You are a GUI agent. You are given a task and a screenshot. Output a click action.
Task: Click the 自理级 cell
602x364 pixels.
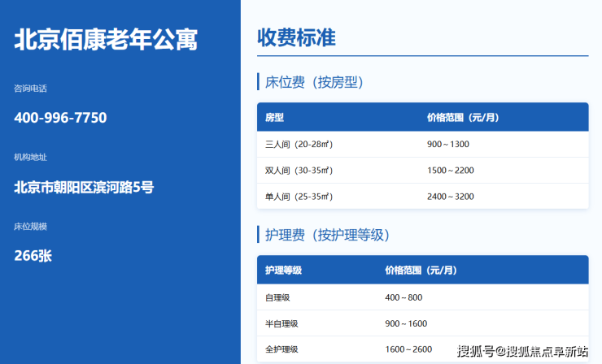coord(277,297)
